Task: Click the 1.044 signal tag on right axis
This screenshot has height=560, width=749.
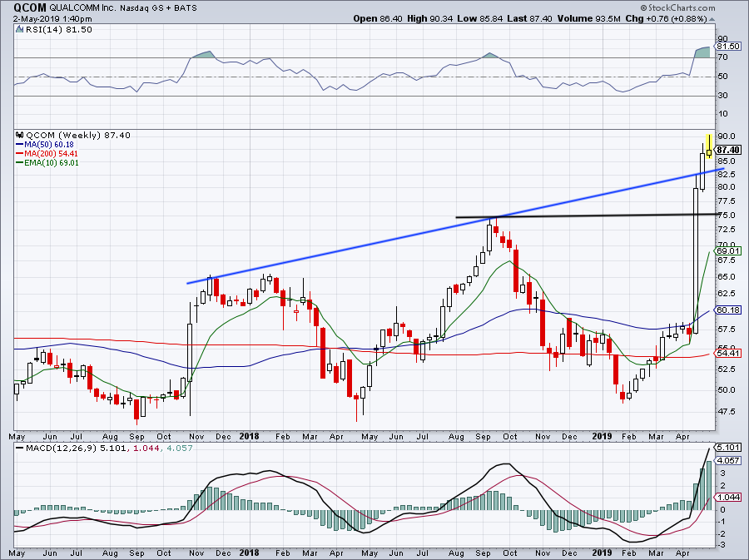Action: pos(729,497)
